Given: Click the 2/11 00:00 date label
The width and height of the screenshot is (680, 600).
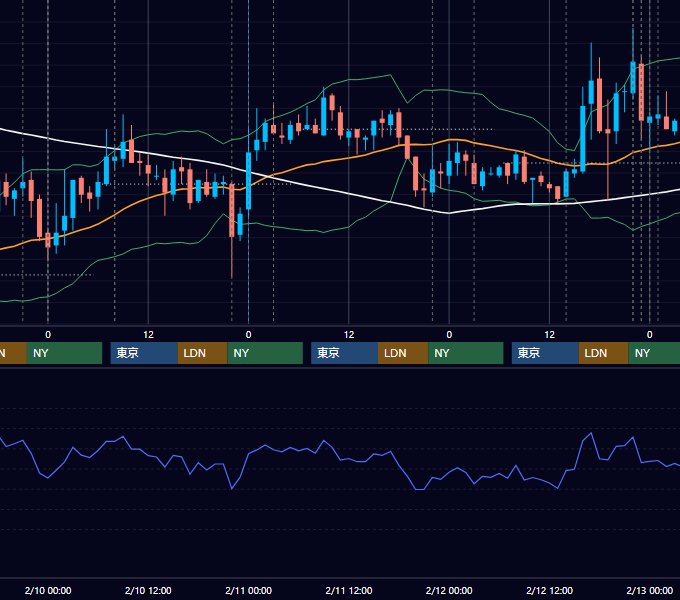Looking at the screenshot, I should tap(248, 590).
